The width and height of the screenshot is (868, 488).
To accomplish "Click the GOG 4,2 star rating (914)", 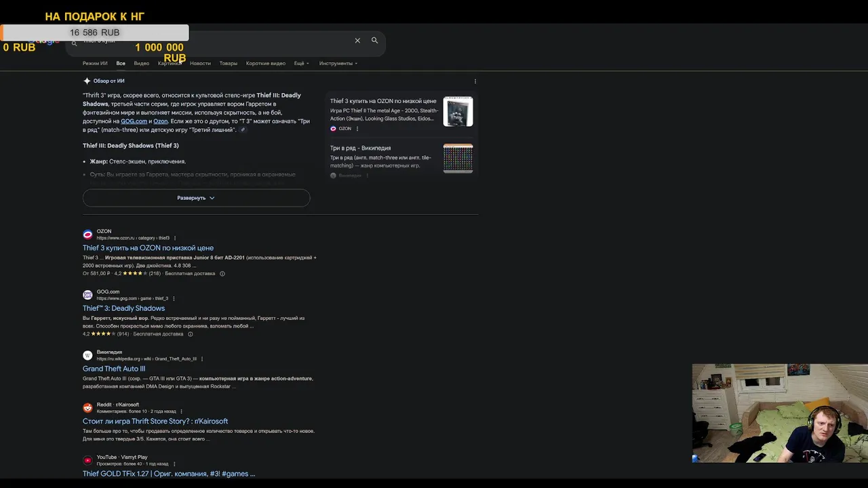I will coord(106,334).
